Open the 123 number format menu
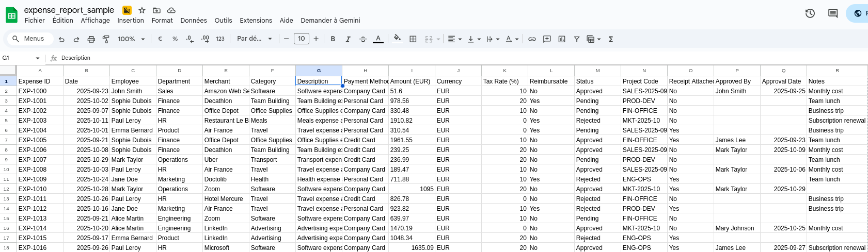Image resolution: width=868 pixels, height=252 pixels. point(220,39)
